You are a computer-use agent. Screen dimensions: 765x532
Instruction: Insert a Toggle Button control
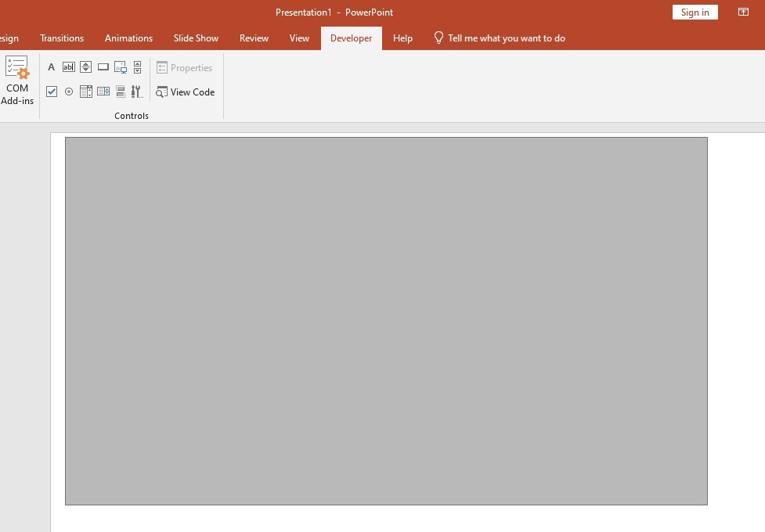pos(120,92)
